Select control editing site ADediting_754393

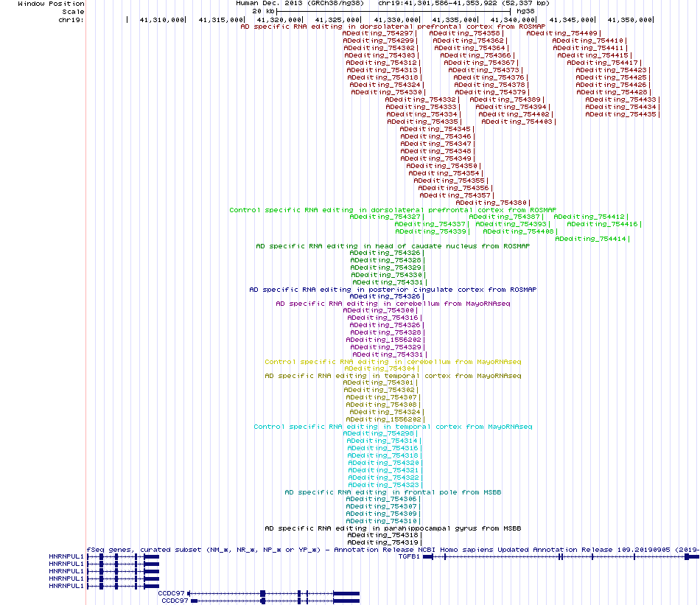pyautogui.click(x=513, y=224)
